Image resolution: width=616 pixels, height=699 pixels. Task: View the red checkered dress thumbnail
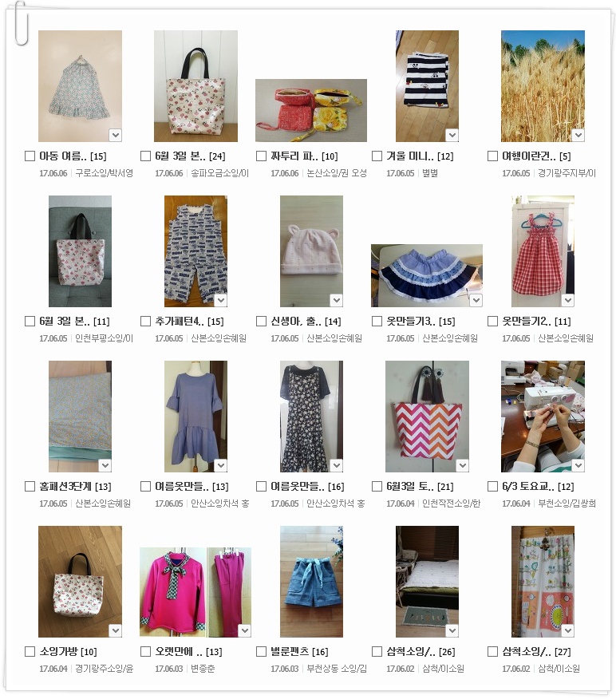pyautogui.click(x=543, y=251)
